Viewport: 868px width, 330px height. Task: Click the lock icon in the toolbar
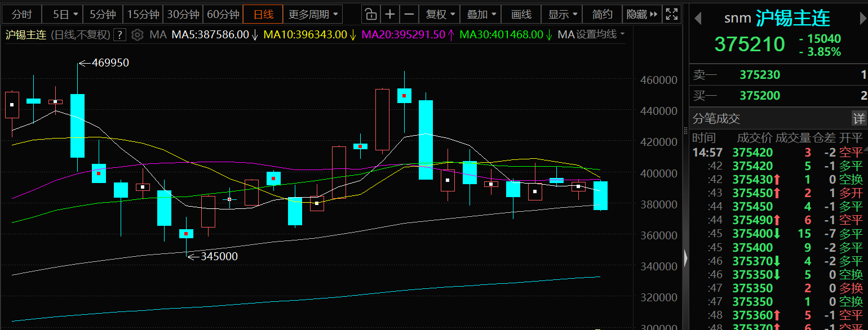(x=370, y=14)
